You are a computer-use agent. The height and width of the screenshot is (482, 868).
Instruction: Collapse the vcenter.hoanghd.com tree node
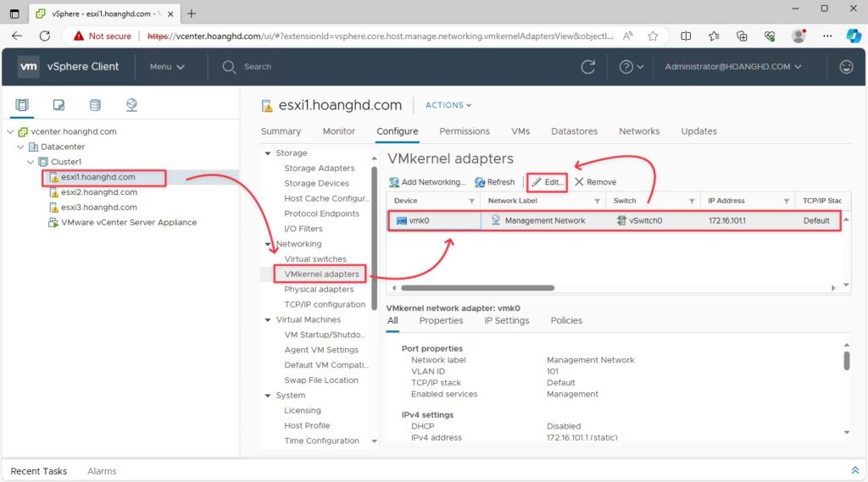tap(10, 131)
